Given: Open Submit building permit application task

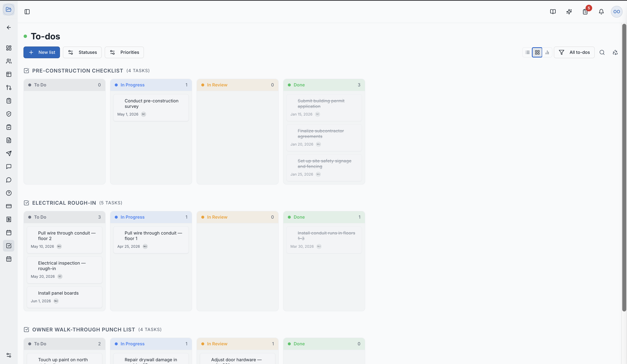Looking at the screenshot, I should (324, 108).
